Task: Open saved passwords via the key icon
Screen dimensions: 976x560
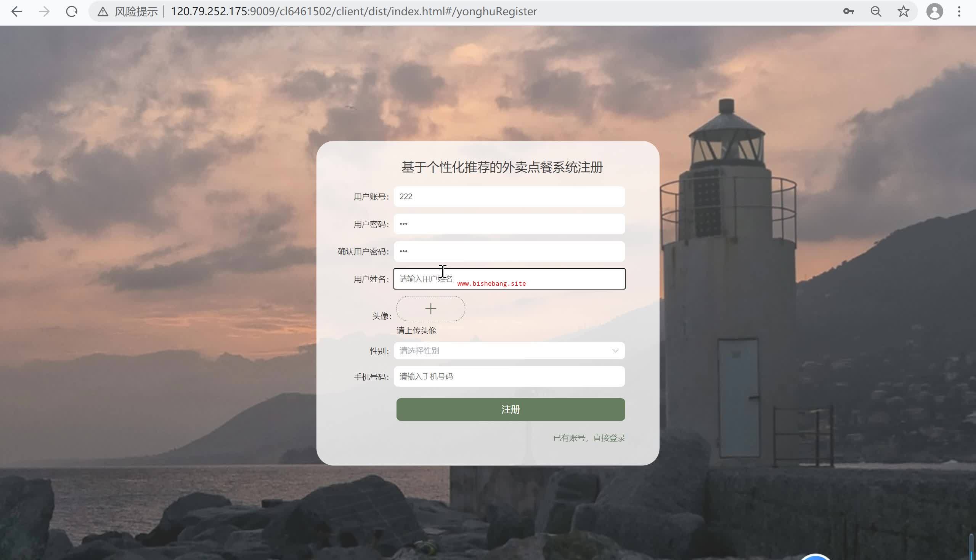Action: [x=848, y=11]
